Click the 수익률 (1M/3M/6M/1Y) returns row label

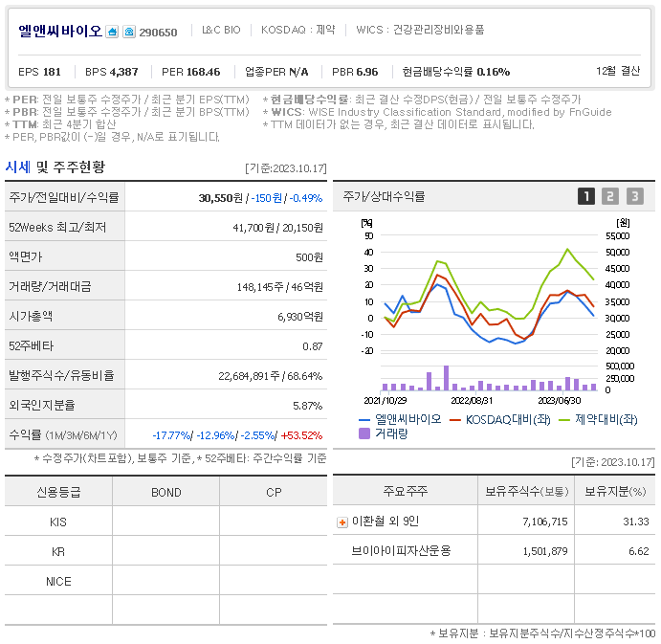[x=63, y=435]
